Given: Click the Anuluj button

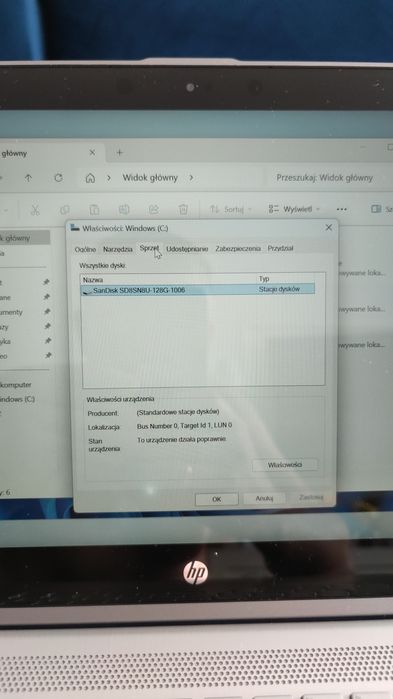Looking at the screenshot, I should (264, 498).
